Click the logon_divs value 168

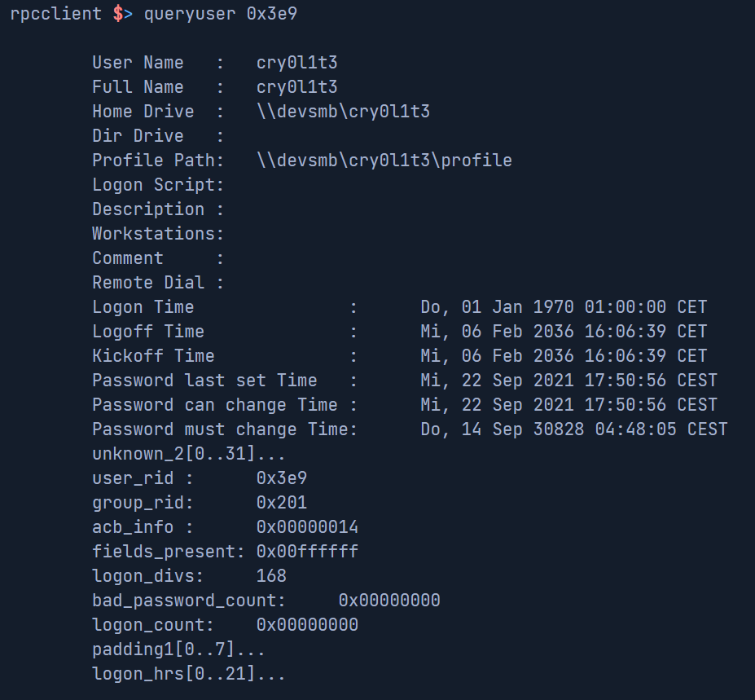point(271,576)
